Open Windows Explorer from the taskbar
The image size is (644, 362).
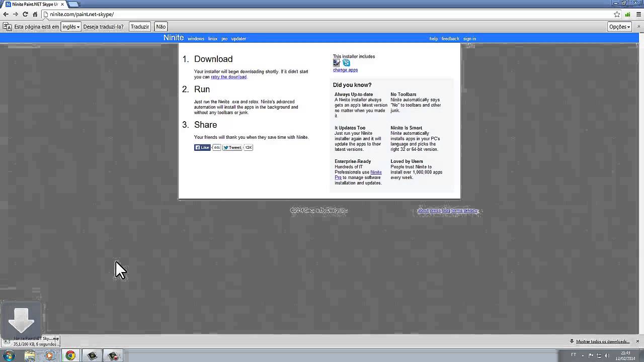pyautogui.click(x=30, y=356)
